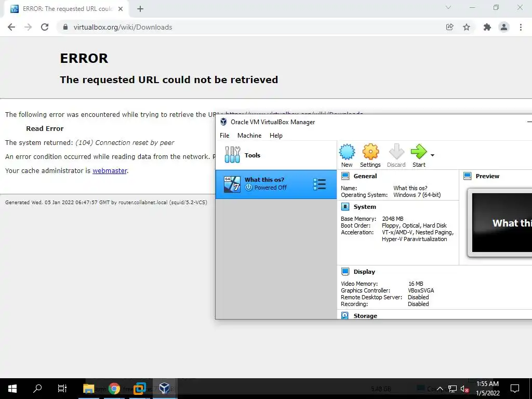Open Chrome tab search chevron

coord(448,7)
